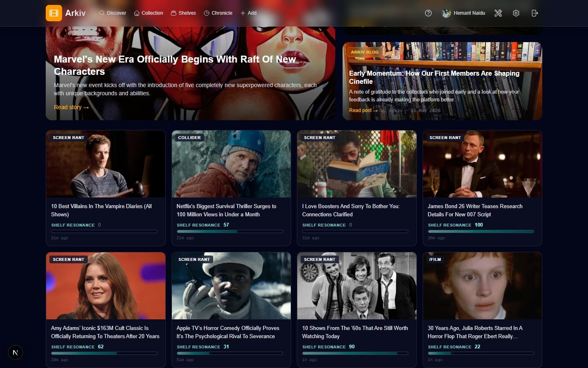The width and height of the screenshot is (588, 368).
Task: Open the I Love Boosters article image
Action: [x=357, y=164]
